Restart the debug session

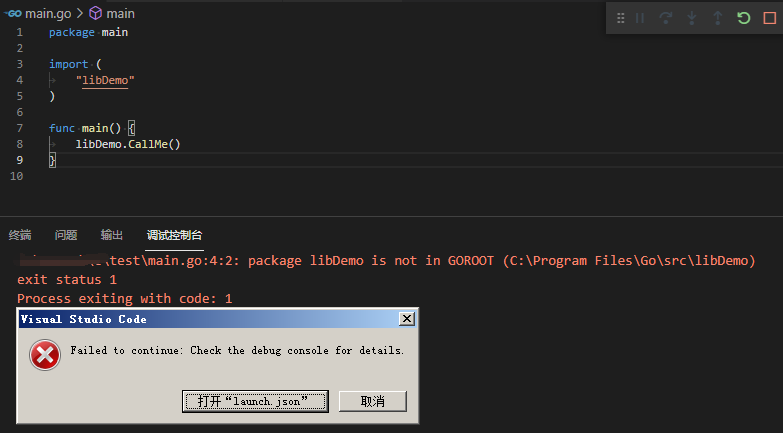(744, 18)
